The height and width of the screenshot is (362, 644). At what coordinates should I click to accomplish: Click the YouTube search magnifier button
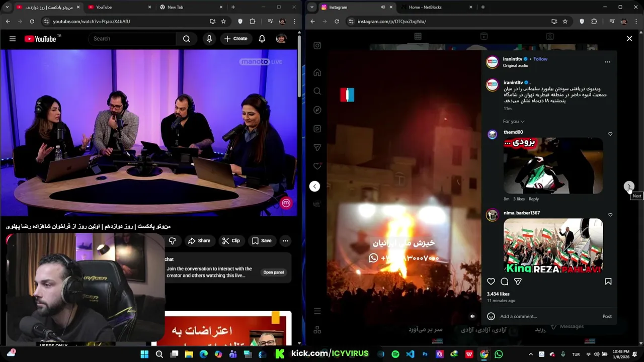(x=187, y=39)
